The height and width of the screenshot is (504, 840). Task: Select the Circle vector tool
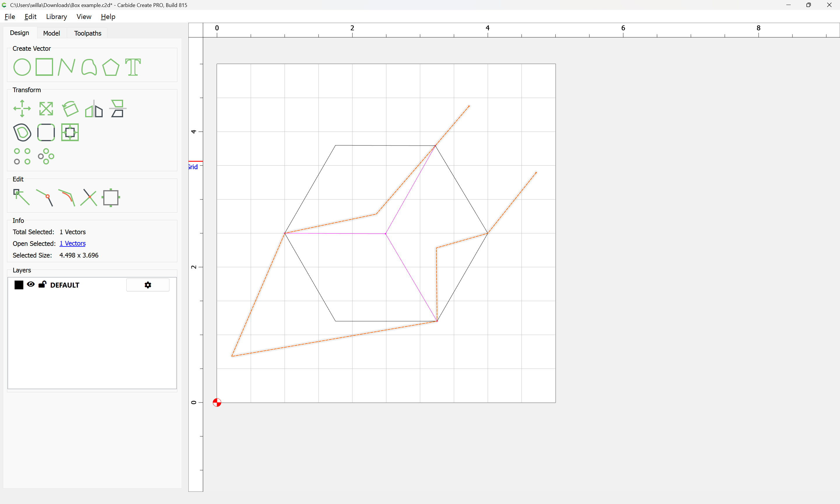point(22,67)
